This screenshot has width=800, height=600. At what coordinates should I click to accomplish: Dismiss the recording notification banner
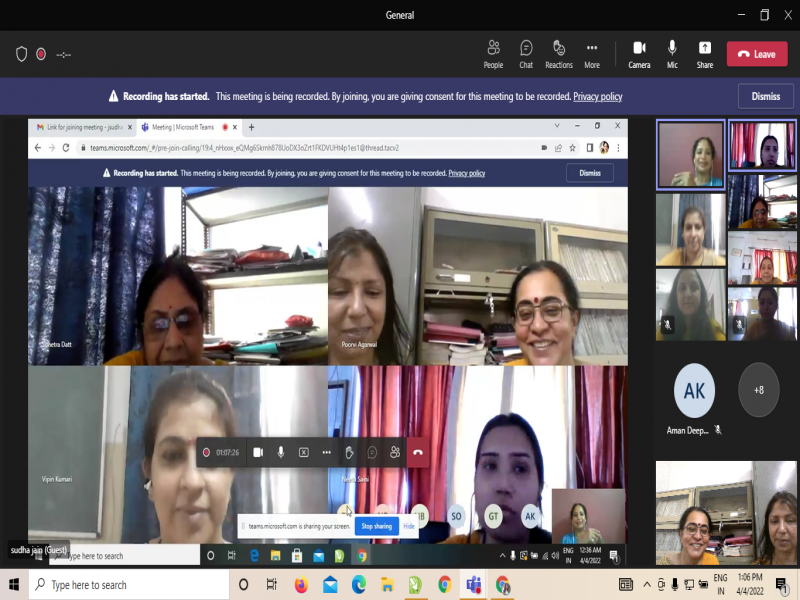[765, 96]
